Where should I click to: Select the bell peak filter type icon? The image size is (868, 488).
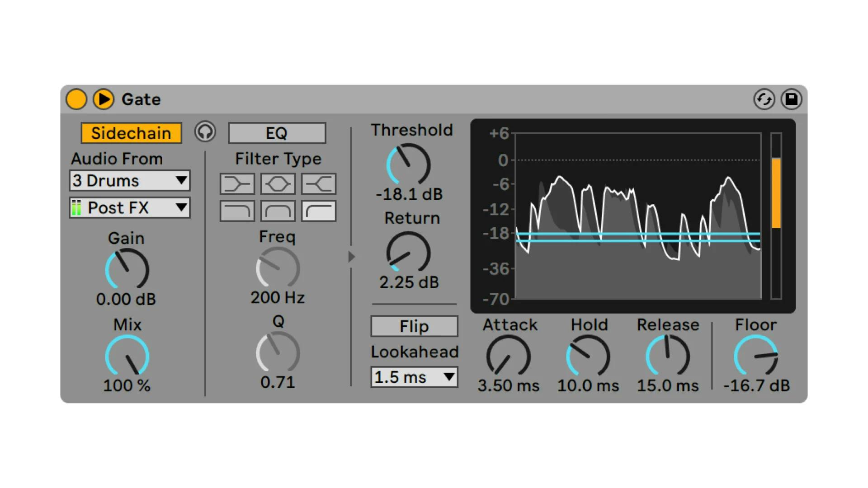pos(278,184)
